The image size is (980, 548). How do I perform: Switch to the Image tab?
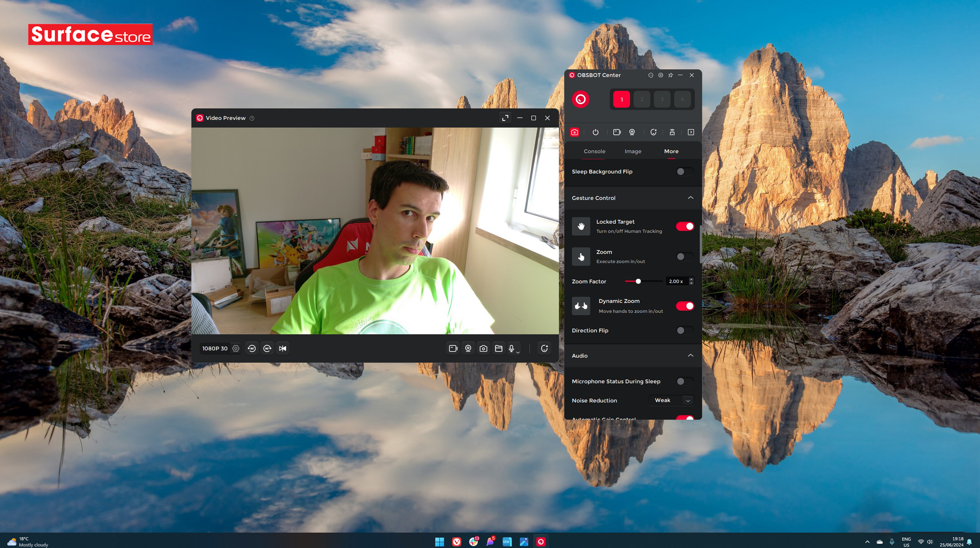[x=632, y=151]
